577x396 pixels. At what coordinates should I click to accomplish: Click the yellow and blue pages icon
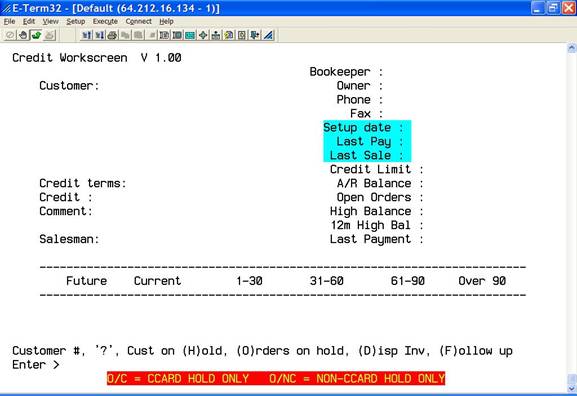pyautogui.click(x=229, y=35)
